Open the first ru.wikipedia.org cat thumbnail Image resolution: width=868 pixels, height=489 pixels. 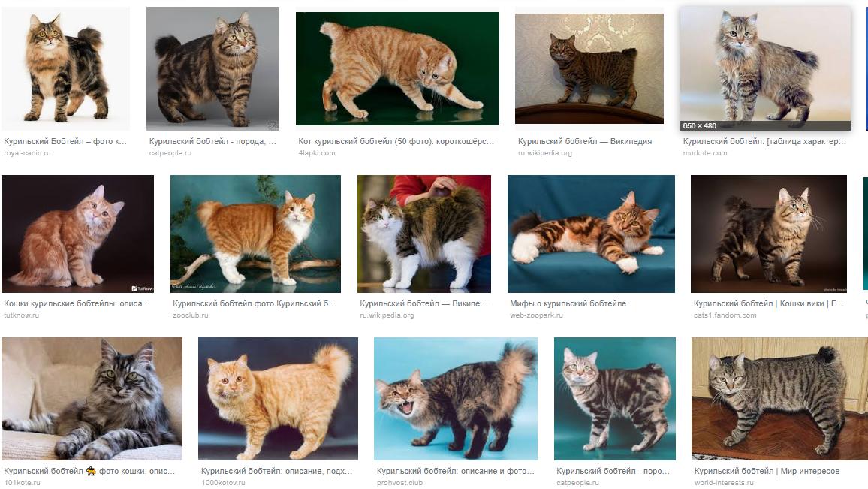[589, 68]
